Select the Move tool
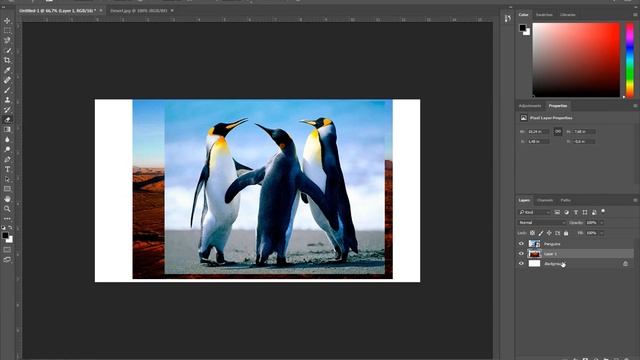640x360 pixels. coord(7,20)
